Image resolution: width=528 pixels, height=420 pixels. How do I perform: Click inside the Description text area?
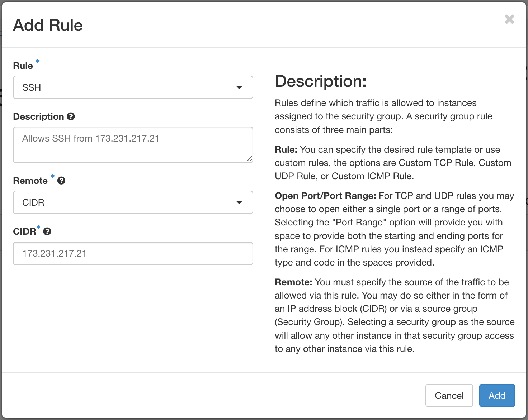pyautogui.click(x=133, y=145)
